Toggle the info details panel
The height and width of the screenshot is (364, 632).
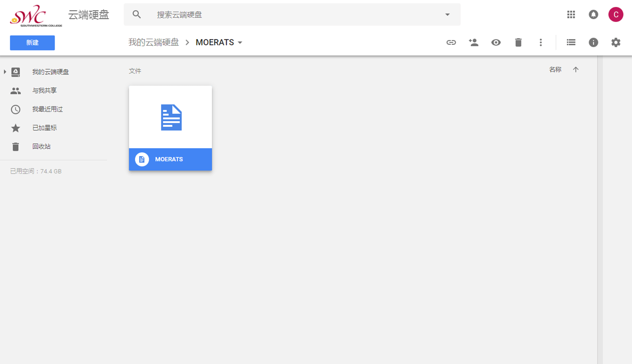[593, 42]
